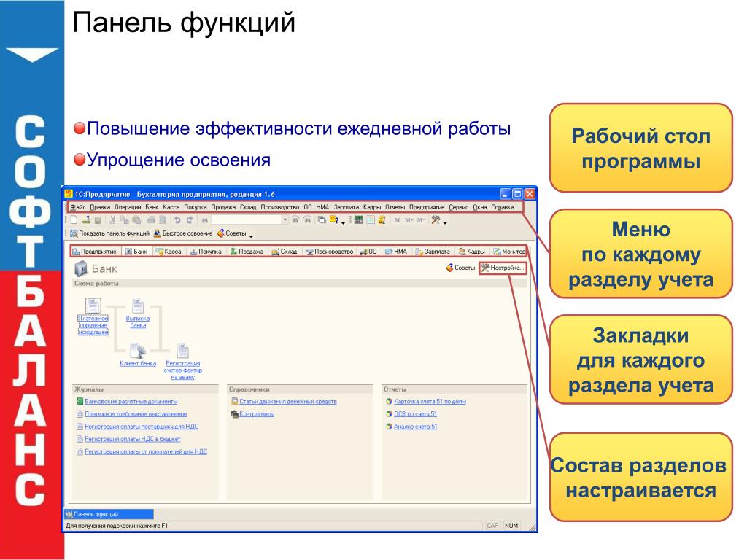Expand the tools icon dropdown arrow
Viewport: 747px width, 560px height.
point(445,222)
